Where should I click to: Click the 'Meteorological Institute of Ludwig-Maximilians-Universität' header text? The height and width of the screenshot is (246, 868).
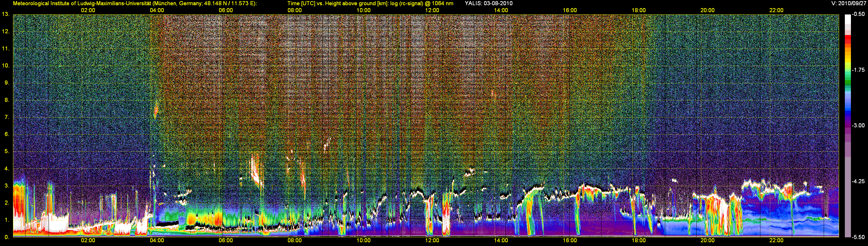[82, 3]
